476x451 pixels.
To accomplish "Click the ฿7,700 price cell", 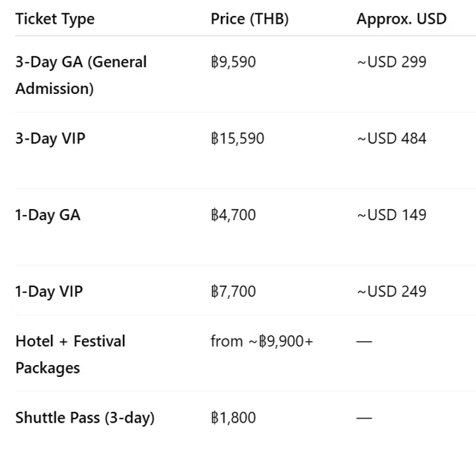I will pyautogui.click(x=233, y=292).
